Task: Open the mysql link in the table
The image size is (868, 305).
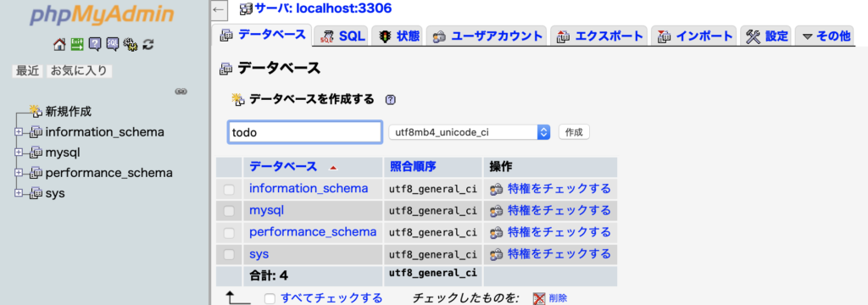Action: pyautogui.click(x=267, y=210)
